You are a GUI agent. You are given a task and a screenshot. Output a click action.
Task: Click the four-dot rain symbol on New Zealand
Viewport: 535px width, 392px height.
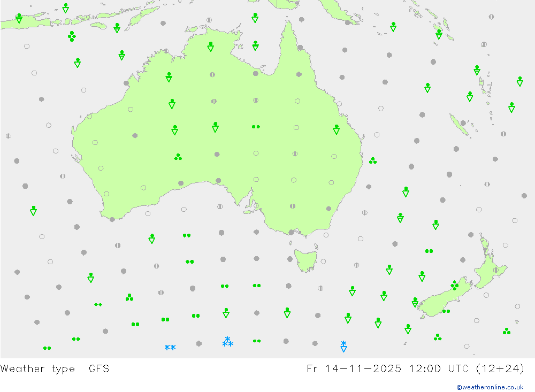point(454,285)
